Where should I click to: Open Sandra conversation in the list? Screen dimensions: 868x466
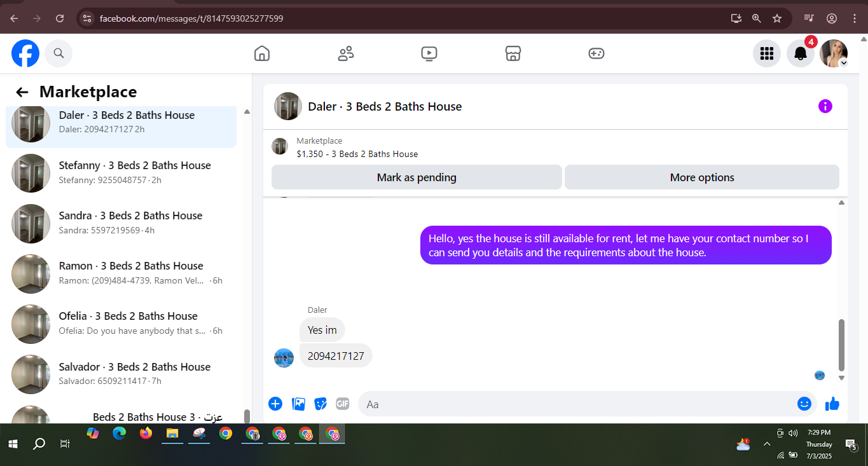(x=121, y=223)
